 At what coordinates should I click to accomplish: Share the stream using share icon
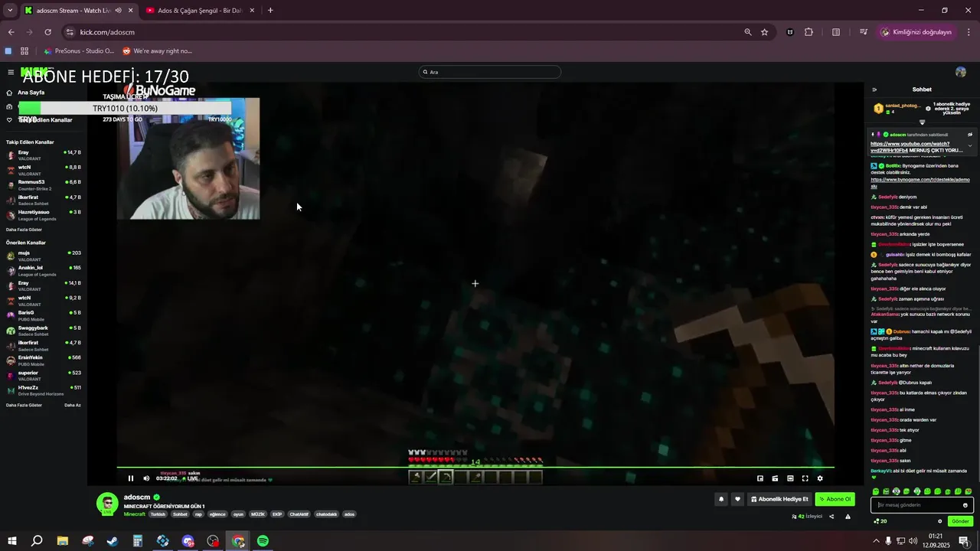coord(831,517)
